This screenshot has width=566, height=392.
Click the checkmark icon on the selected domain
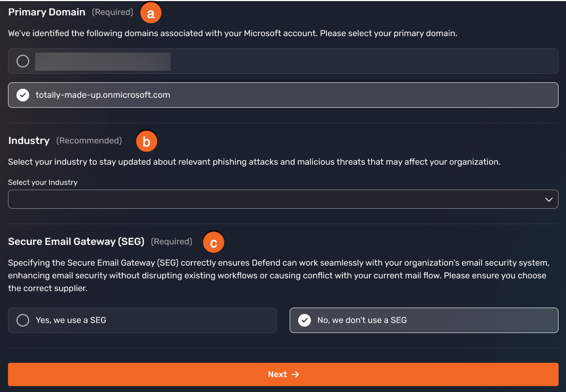[x=22, y=95]
